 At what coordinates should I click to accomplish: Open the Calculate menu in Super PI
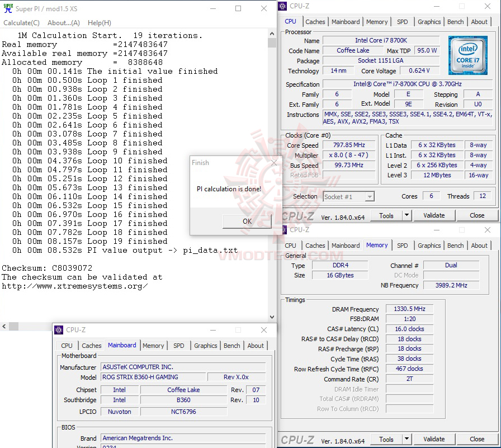pyautogui.click(x=21, y=22)
